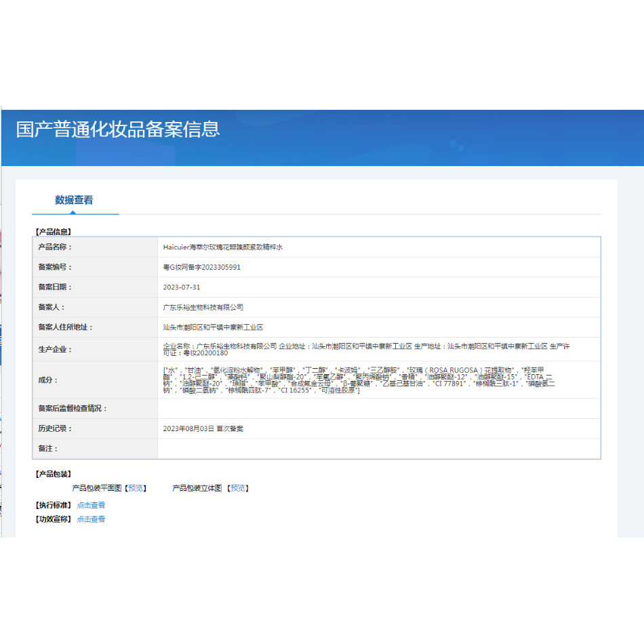Click the 产品信息 section heading

coord(54,232)
